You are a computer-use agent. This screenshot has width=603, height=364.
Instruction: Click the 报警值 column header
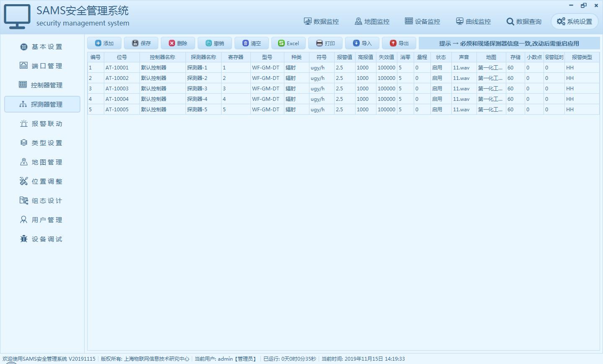click(x=345, y=57)
